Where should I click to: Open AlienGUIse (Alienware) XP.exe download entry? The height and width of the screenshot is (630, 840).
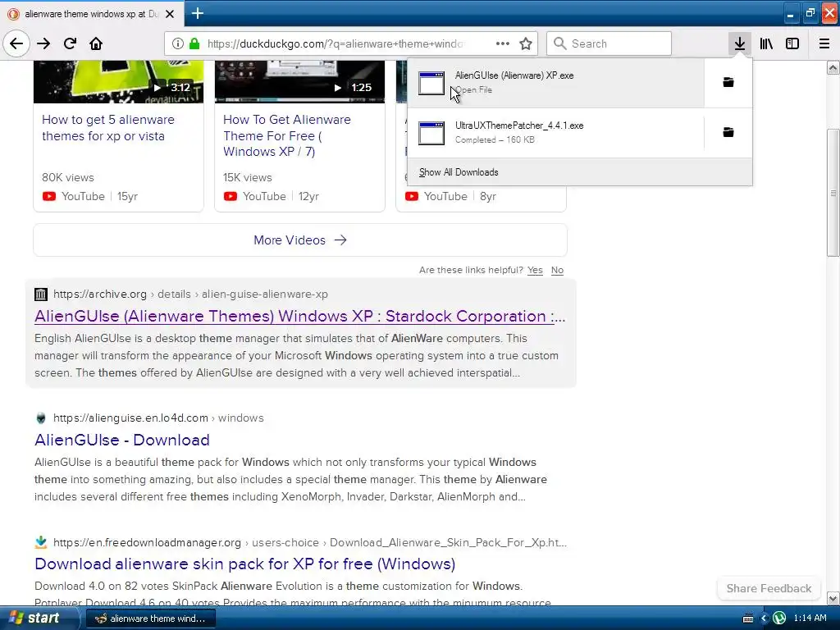coord(555,83)
